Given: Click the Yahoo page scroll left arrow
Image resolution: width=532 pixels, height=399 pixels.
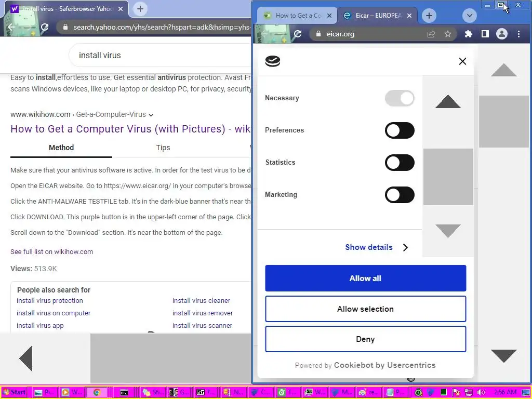Looking at the screenshot, I should tap(26, 358).
